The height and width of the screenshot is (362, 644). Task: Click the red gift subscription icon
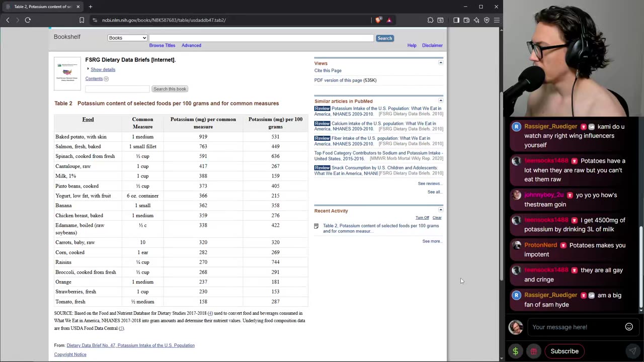[x=533, y=351]
